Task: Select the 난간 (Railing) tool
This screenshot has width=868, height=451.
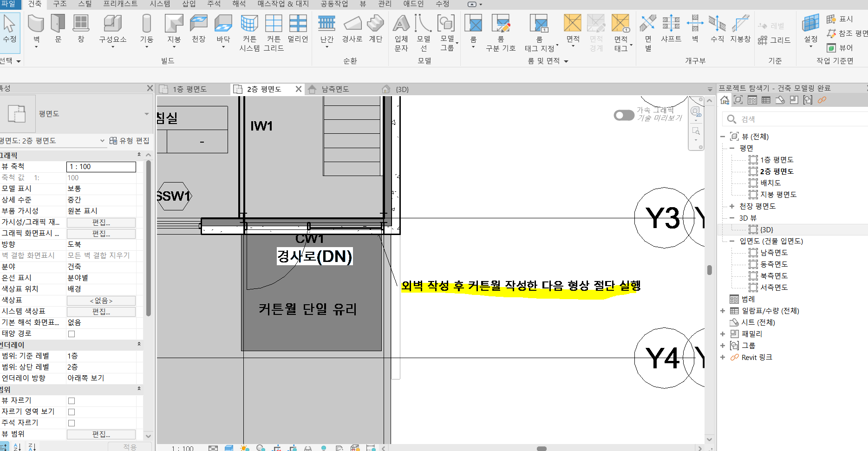Action: [x=326, y=28]
